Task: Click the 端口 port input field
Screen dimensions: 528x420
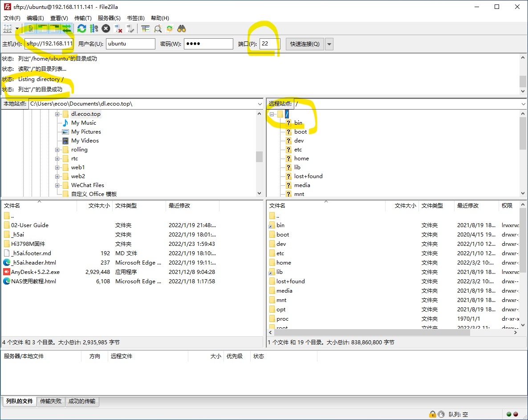Action: (x=270, y=44)
